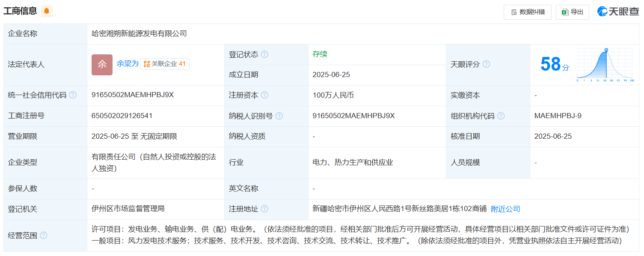This screenshot has width=644, height=256.
Task: Select taxpayer ID 91650502MAEMHPBJ9X in 纳税人识别号 row
Action: coord(354,116)
